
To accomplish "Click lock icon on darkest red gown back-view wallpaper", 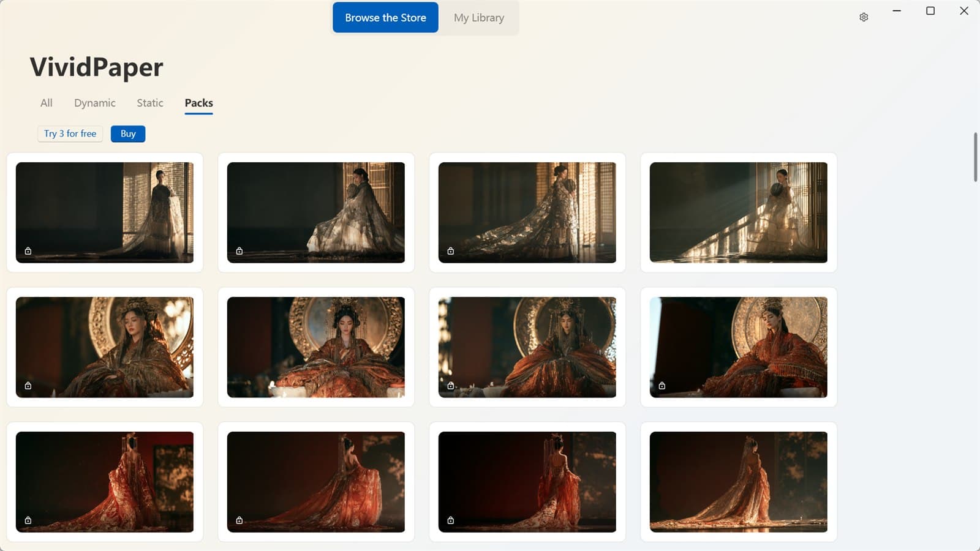I will tap(451, 520).
